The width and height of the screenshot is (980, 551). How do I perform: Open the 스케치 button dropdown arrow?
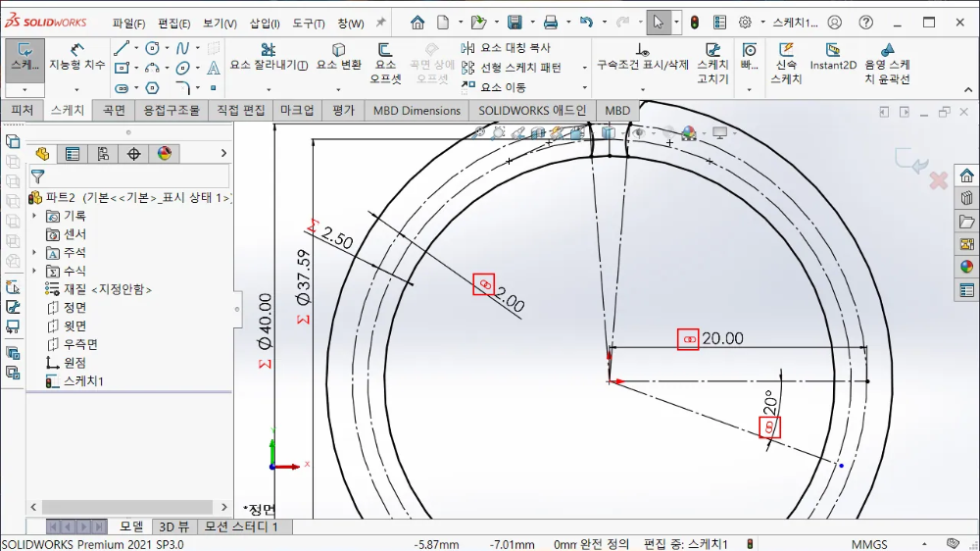25,89
